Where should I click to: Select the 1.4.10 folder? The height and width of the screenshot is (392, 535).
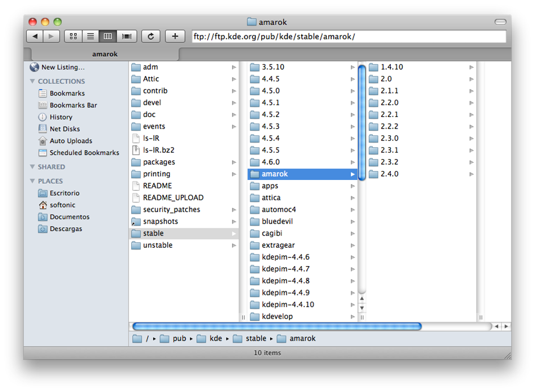tap(421, 67)
